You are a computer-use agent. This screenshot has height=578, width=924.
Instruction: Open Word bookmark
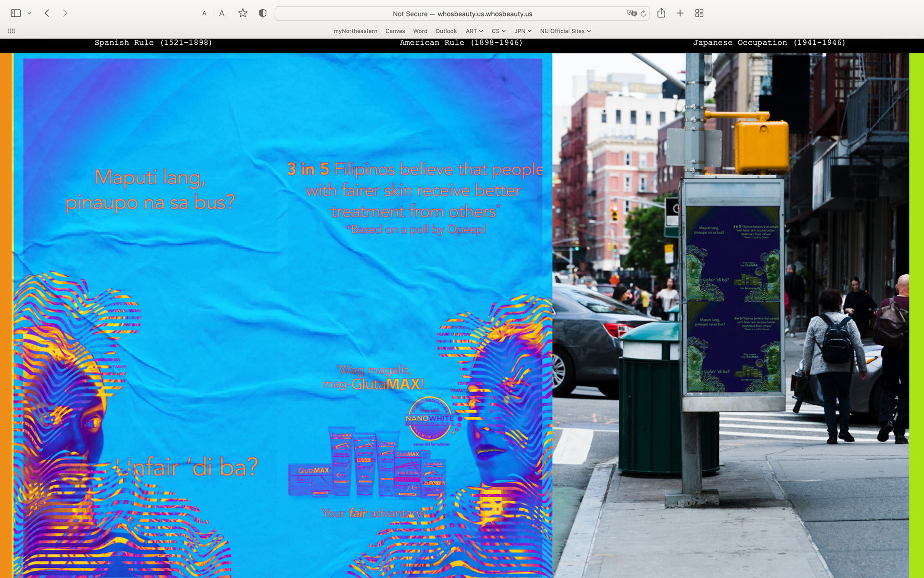point(420,31)
